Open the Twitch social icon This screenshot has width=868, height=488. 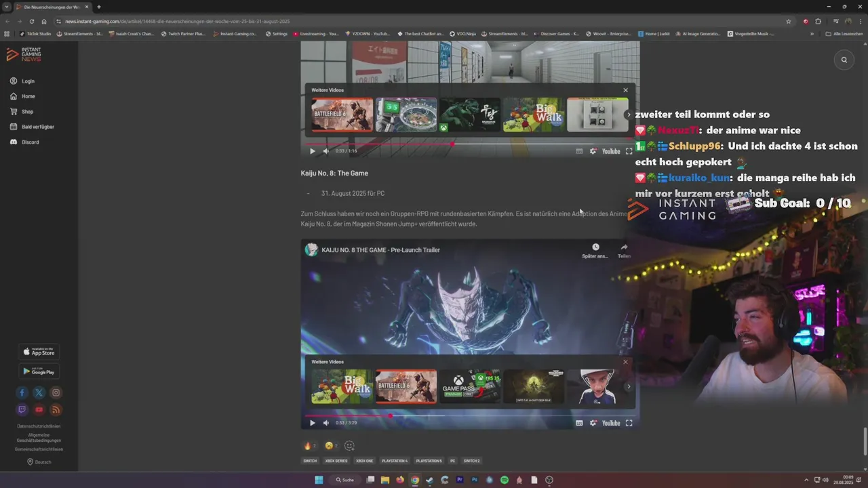[22, 409]
